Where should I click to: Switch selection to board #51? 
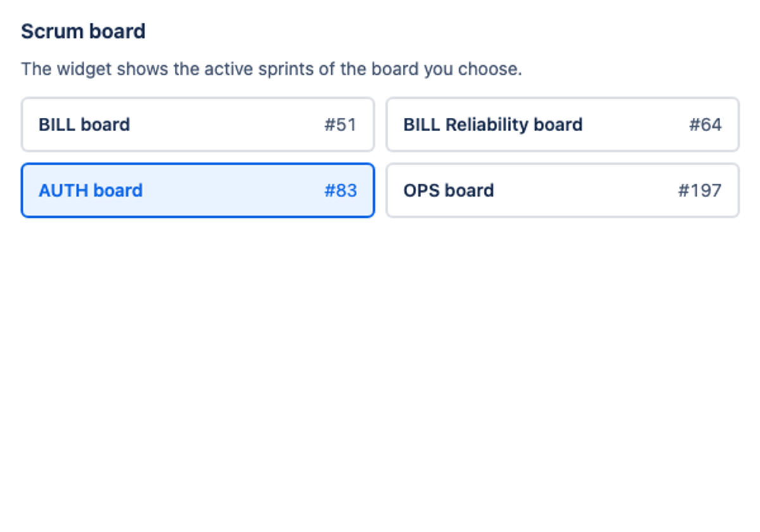coord(198,125)
